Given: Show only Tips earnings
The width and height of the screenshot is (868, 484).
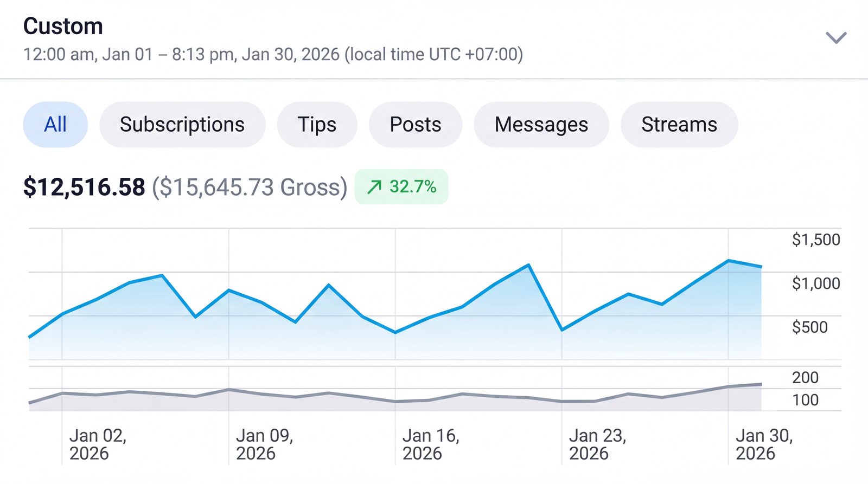Looking at the screenshot, I should (317, 125).
